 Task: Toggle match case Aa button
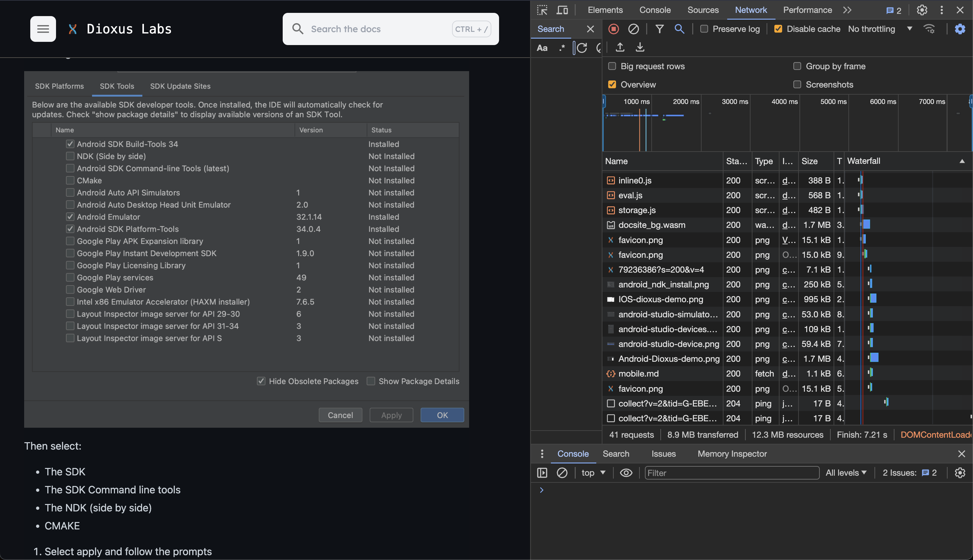tap(542, 48)
